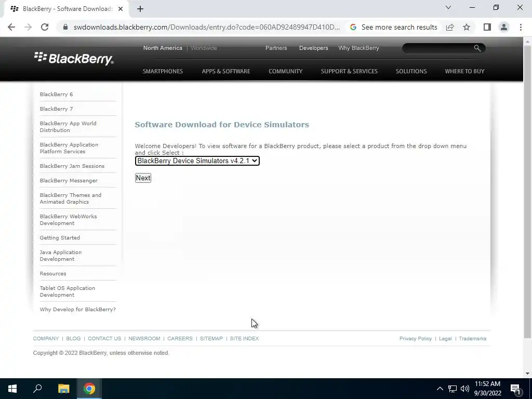Viewport: 532px width, 399px height.
Task: Click See more search results chip
Action: click(394, 27)
